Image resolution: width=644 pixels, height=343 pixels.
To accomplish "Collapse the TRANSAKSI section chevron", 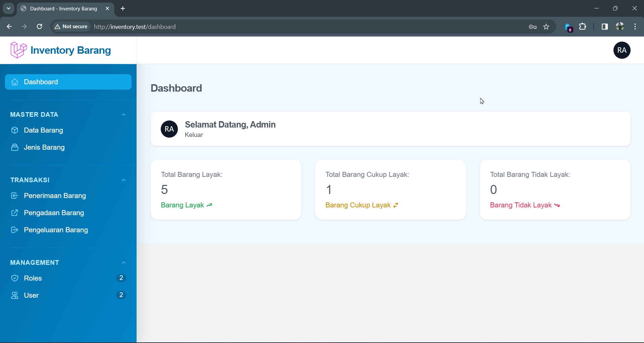I will [x=124, y=180].
